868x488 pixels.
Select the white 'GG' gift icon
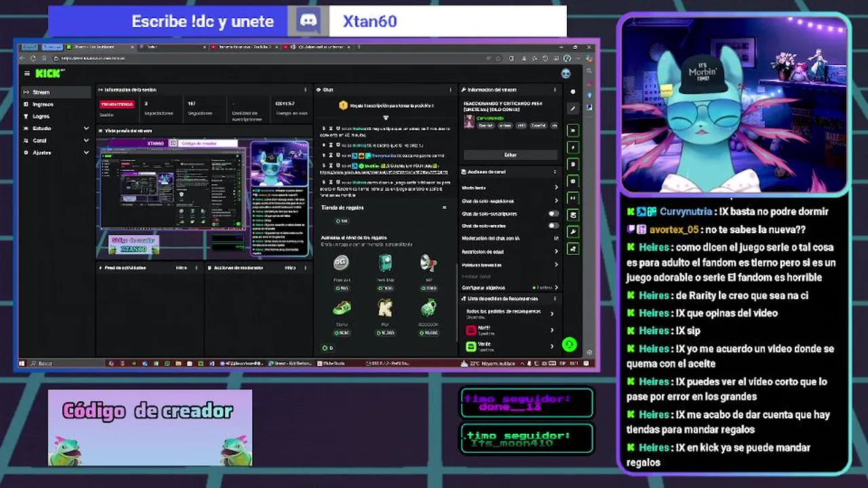(x=340, y=264)
